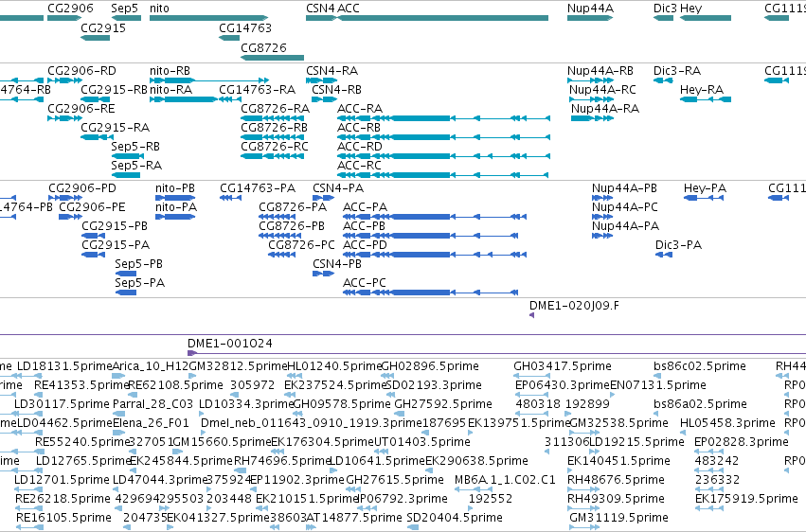Click the Nup44A gene bar
Screen dimensions: 806x532
(590, 18)
